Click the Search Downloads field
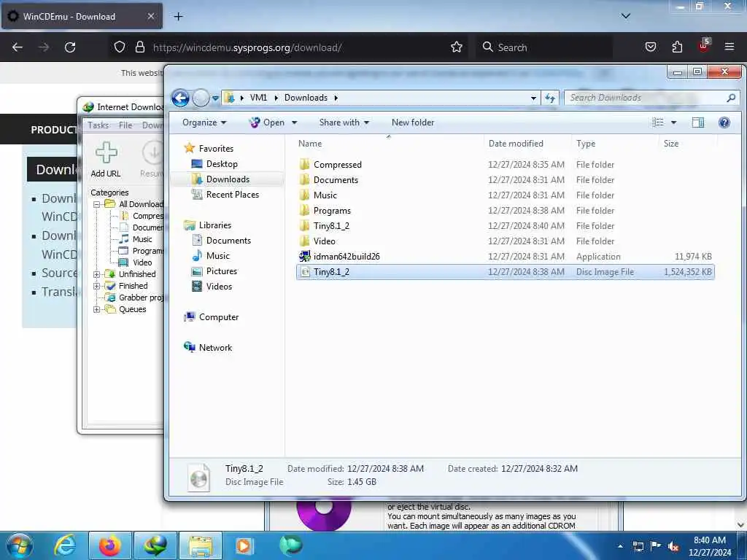 [651, 98]
